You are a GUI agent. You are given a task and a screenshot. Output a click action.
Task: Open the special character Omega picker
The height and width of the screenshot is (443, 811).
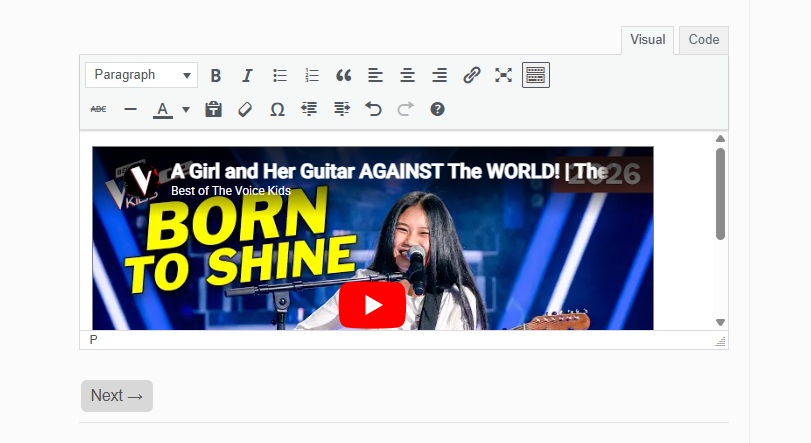point(278,109)
